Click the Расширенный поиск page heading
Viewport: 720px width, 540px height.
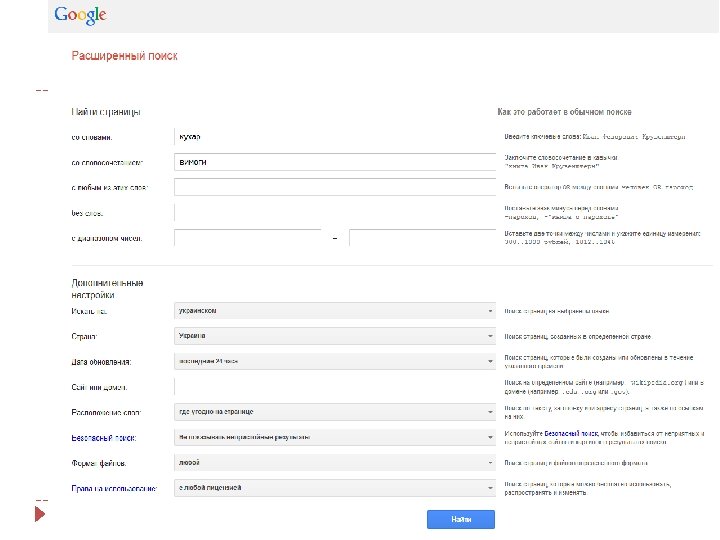(x=124, y=57)
